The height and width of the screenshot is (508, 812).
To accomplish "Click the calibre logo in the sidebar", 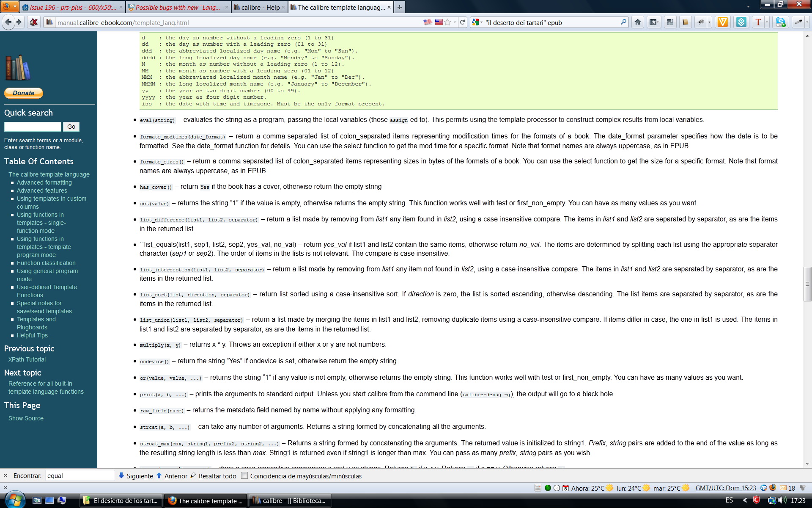I will click(x=18, y=68).
